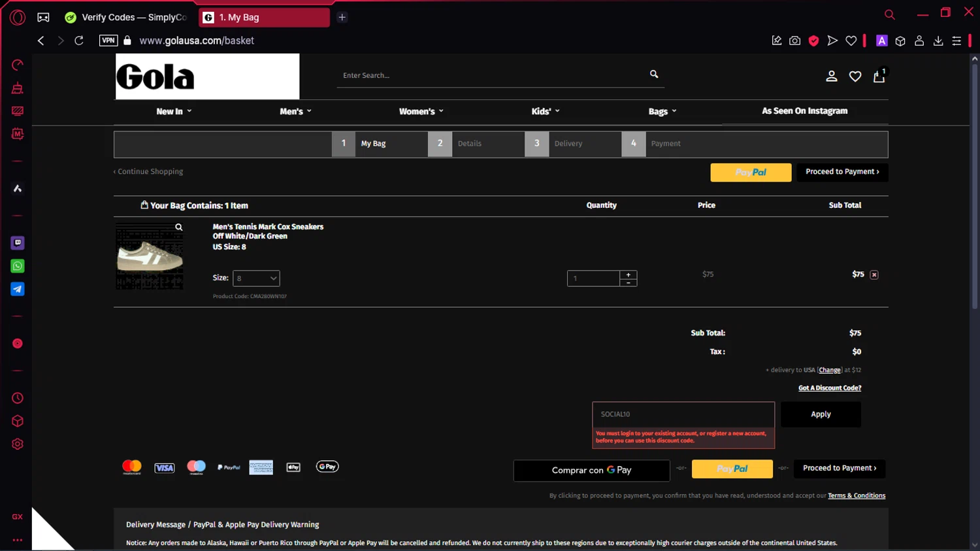Expand the Women's menu
Image resolution: width=980 pixels, height=551 pixels.
point(421,111)
